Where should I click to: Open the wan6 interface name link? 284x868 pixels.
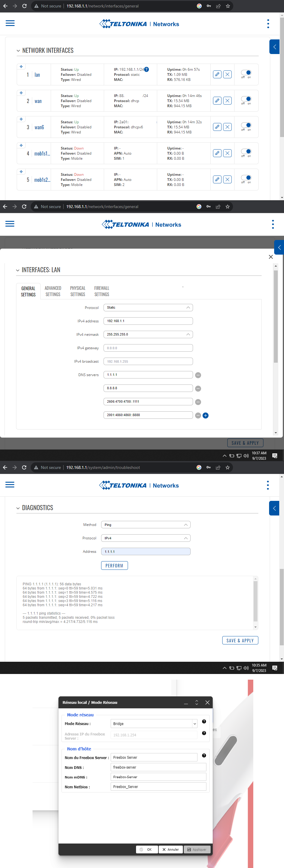39,127
